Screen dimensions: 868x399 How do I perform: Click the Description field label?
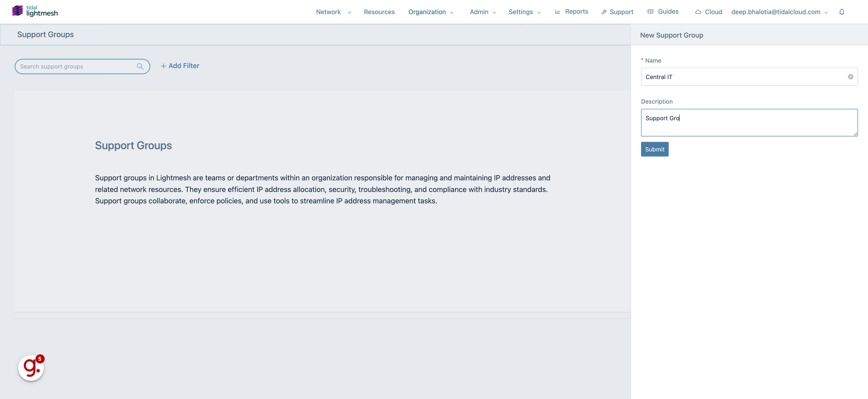coord(656,102)
